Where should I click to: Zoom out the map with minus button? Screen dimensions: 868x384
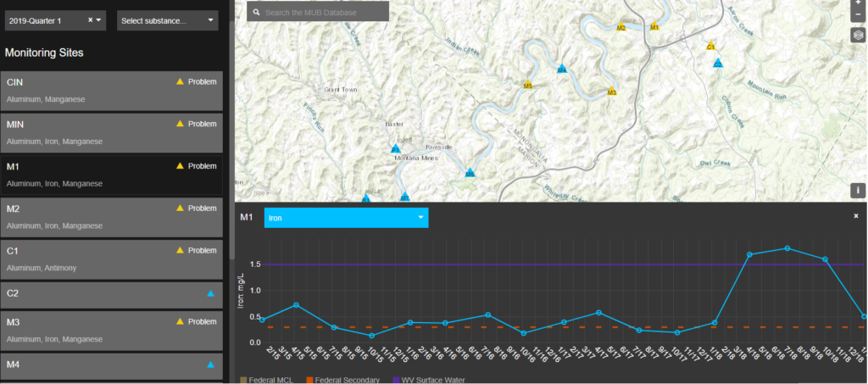coord(858,15)
